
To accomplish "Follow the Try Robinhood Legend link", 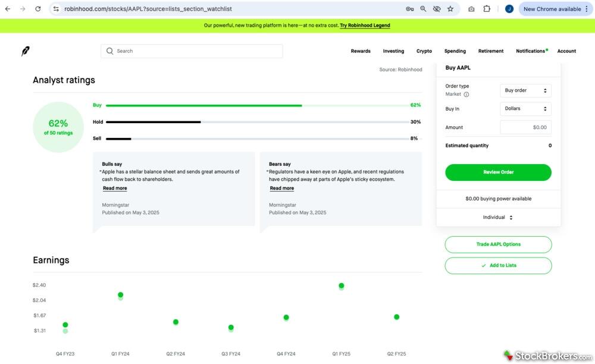I will 365,26.
